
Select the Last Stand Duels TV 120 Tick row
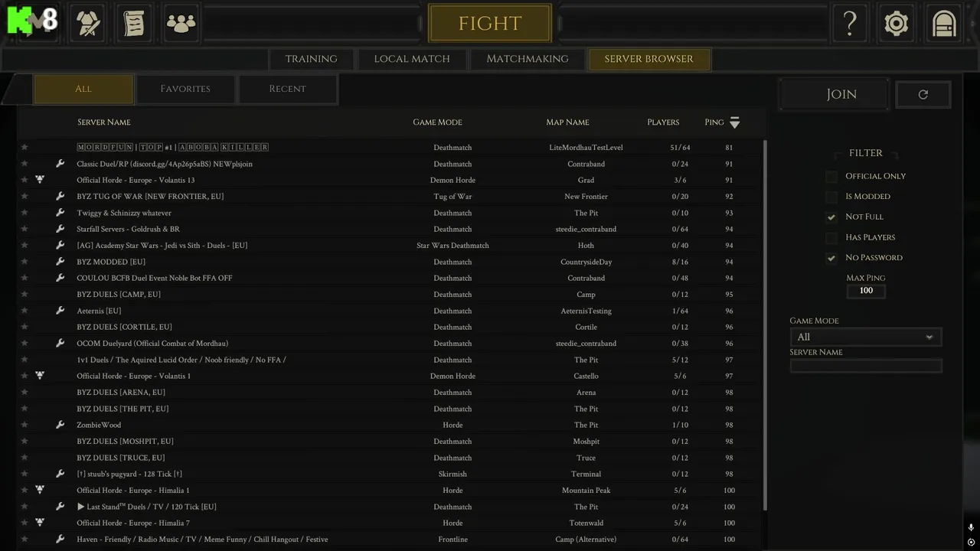tap(390, 507)
